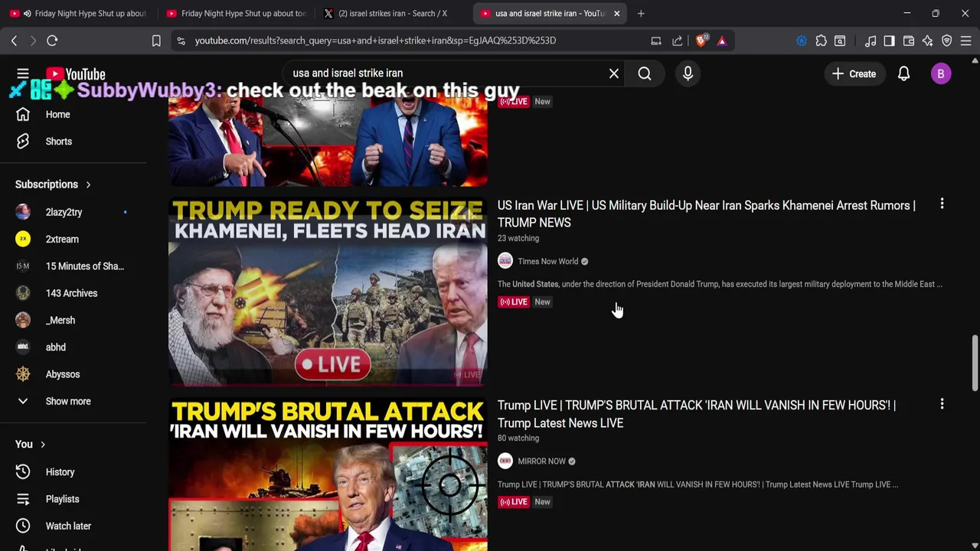This screenshot has height=551, width=980.
Task: Reload the page
Action: [x=52, y=41]
